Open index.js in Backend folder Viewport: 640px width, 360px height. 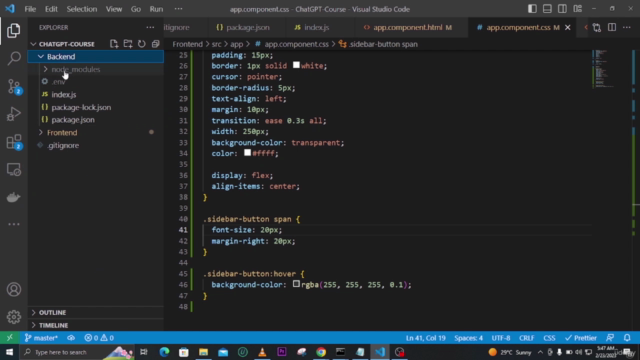pyautogui.click(x=64, y=94)
